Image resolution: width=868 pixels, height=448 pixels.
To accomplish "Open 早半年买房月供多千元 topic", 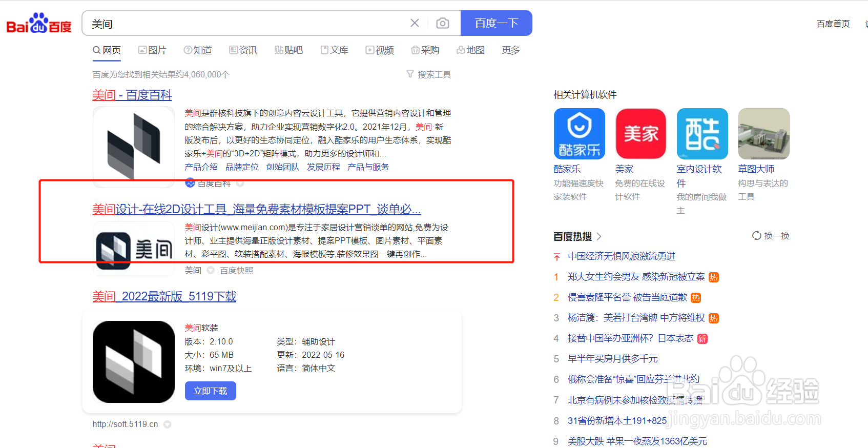I will pyautogui.click(x=613, y=359).
